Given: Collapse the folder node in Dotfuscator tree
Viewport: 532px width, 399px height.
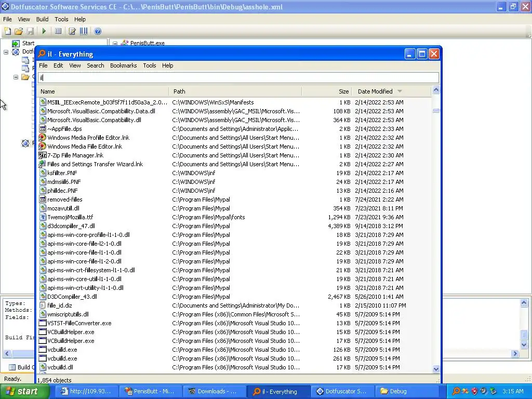Looking at the screenshot, I should tap(16, 77).
